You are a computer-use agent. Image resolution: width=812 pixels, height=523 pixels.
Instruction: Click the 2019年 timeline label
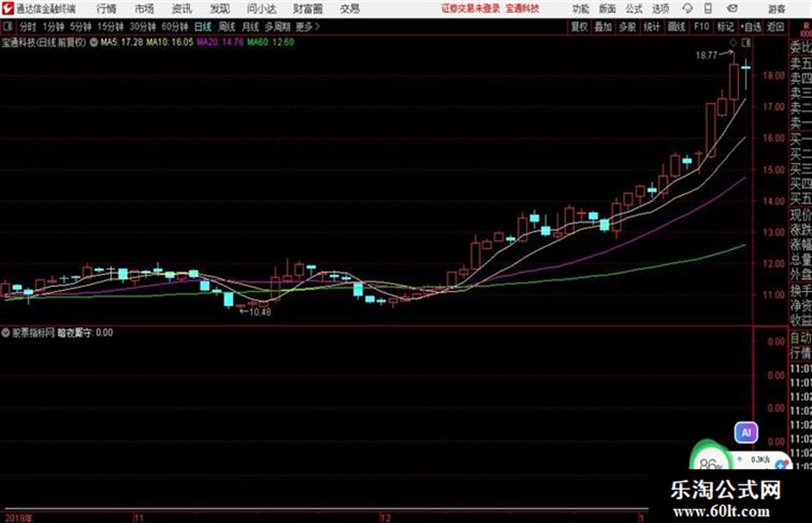point(17,518)
